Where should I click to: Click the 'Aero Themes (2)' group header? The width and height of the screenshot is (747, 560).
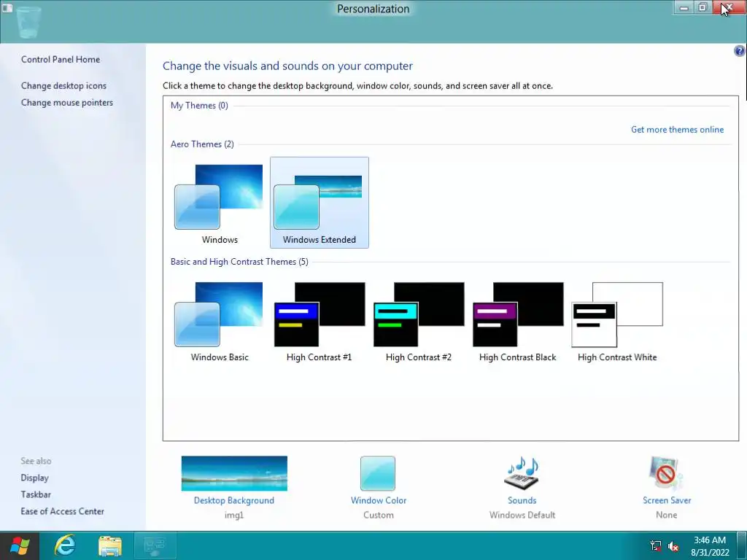[202, 144]
